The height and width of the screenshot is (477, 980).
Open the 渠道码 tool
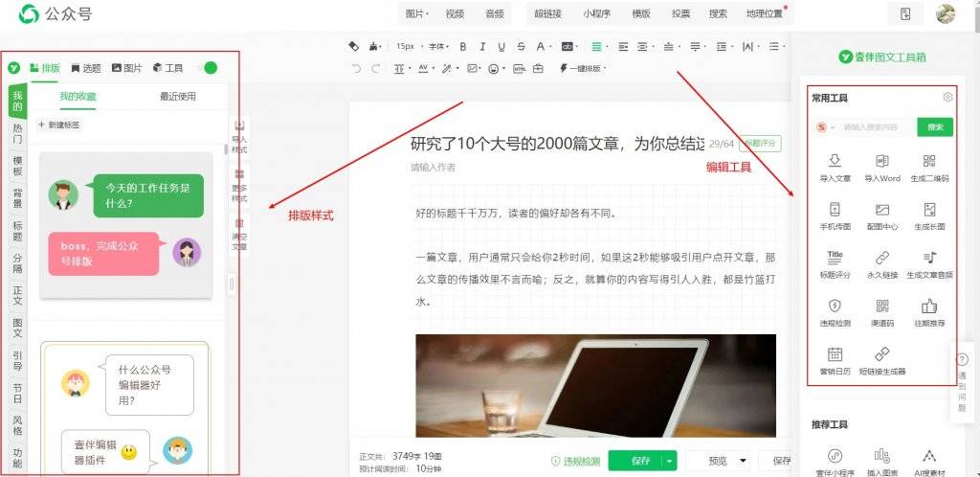coord(881,313)
